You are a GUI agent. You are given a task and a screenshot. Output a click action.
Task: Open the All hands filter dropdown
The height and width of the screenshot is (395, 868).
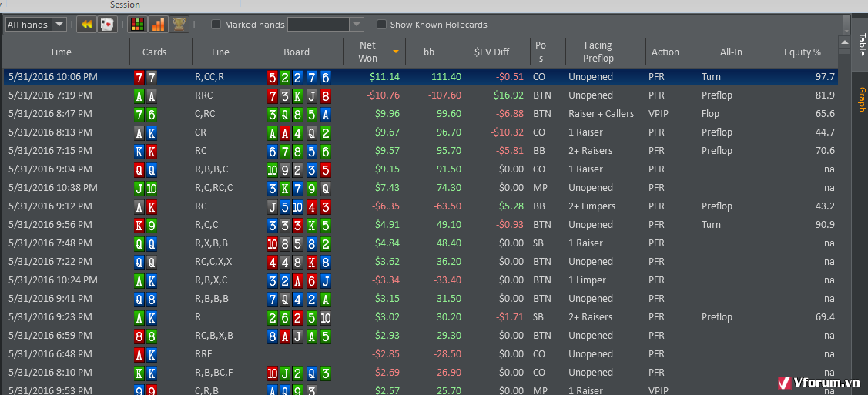click(x=36, y=25)
